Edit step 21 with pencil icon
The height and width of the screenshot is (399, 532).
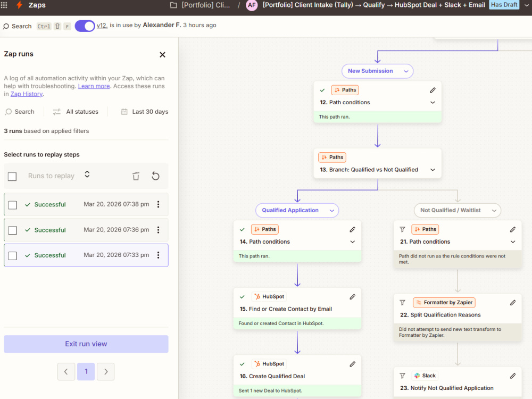pyautogui.click(x=513, y=230)
